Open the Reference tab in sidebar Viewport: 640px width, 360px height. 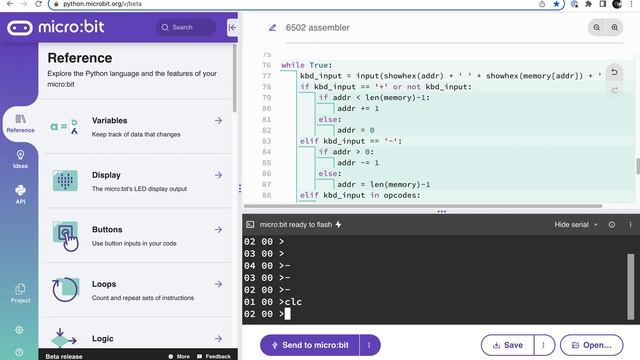[20, 124]
